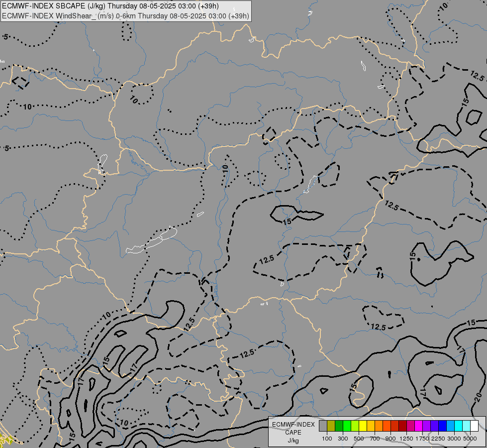This screenshot has height=448, width=487.
Task: Click the CAPE label in legend
Action: pyautogui.click(x=293, y=433)
